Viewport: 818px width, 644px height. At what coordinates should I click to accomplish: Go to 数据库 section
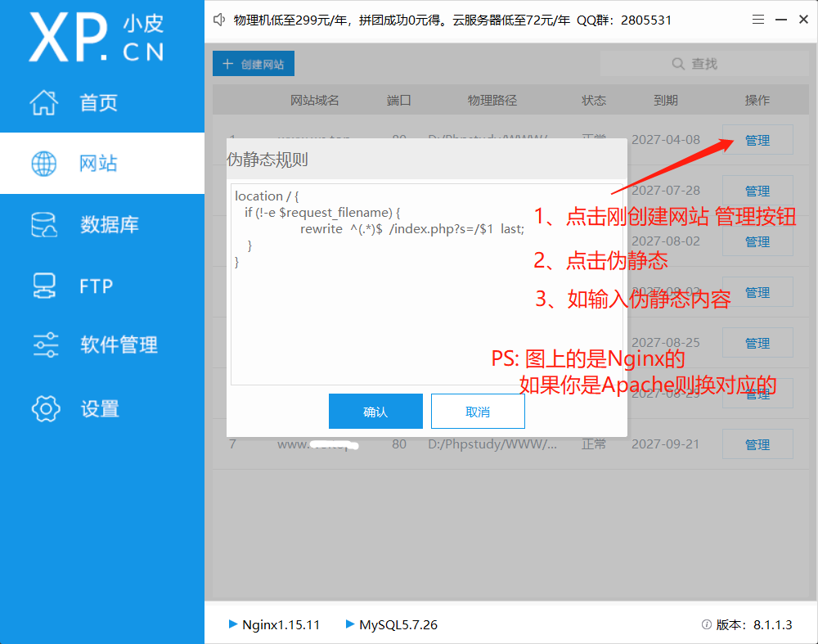(102, 224)
